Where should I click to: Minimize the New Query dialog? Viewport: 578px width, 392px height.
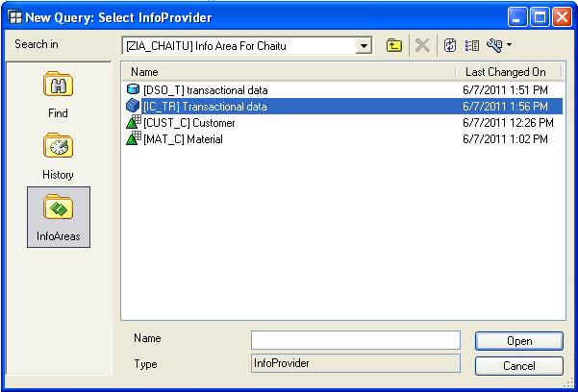pos(516,17)
